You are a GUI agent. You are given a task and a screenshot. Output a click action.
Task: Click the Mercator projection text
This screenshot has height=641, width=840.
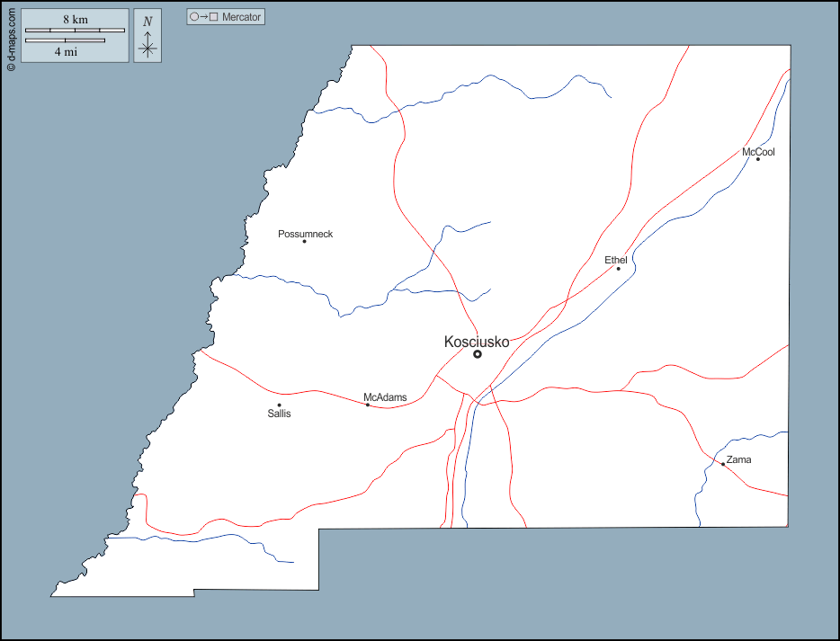243,17
